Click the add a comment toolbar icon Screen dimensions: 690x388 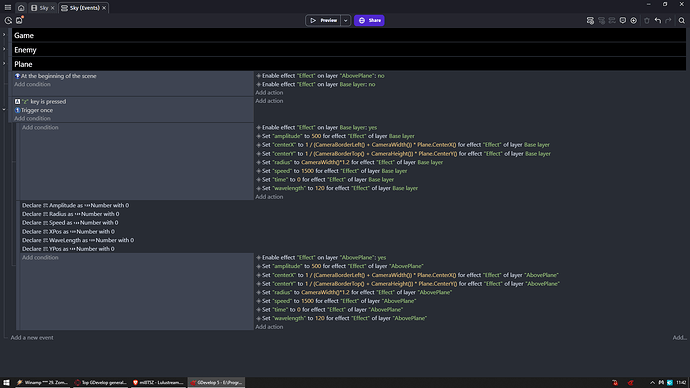click(623, 21)
